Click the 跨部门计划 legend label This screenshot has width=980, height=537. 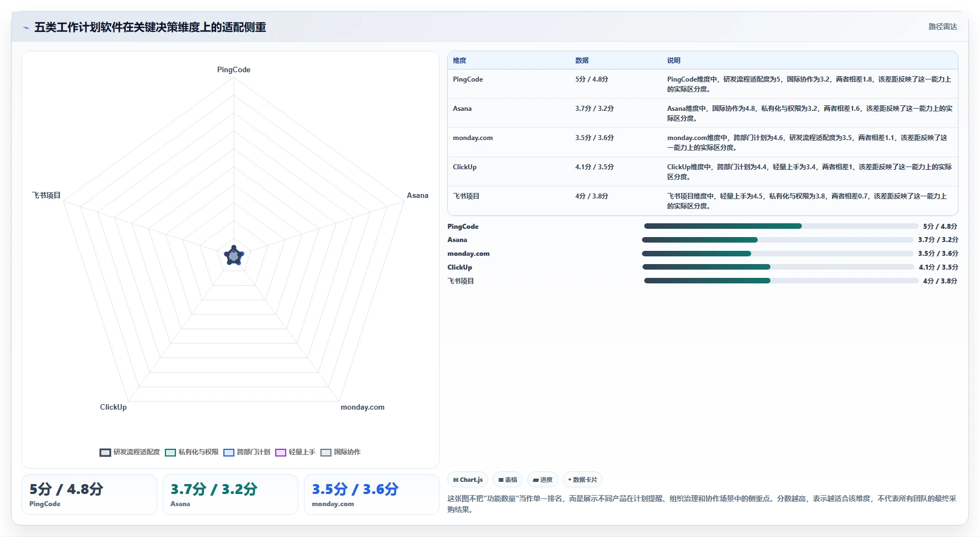click(254, 452)
